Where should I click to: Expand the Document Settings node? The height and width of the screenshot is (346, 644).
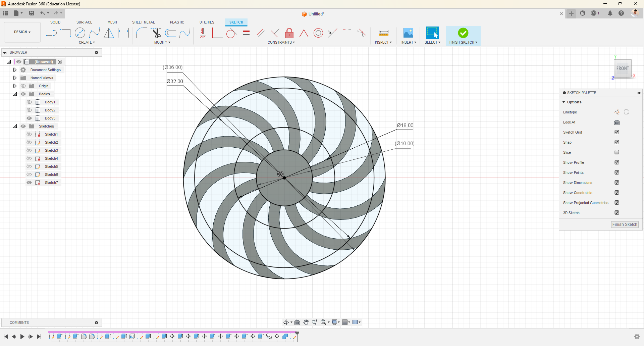[15, 70]
